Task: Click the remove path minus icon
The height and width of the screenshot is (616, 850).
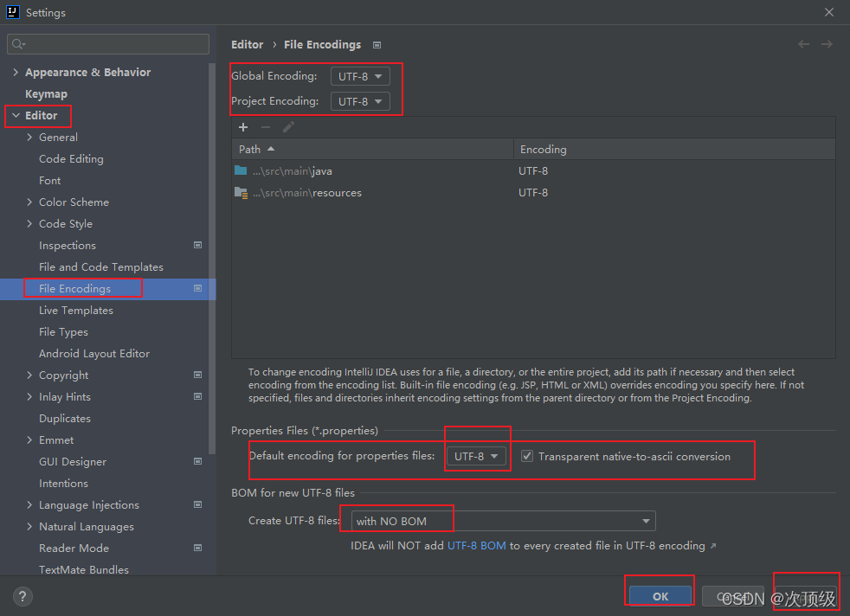Action: pos(264,127)
